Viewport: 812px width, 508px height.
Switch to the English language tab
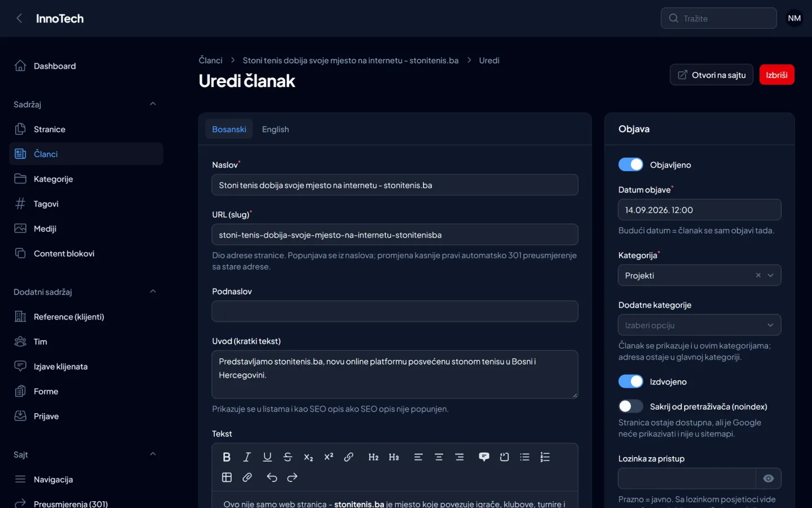pos(275,129)
